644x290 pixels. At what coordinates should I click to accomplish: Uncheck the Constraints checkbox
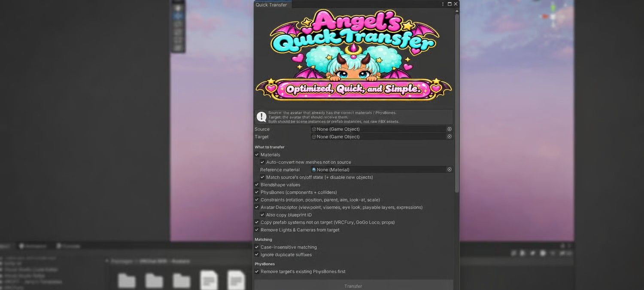pyautogui.click(x=257, y=200)
